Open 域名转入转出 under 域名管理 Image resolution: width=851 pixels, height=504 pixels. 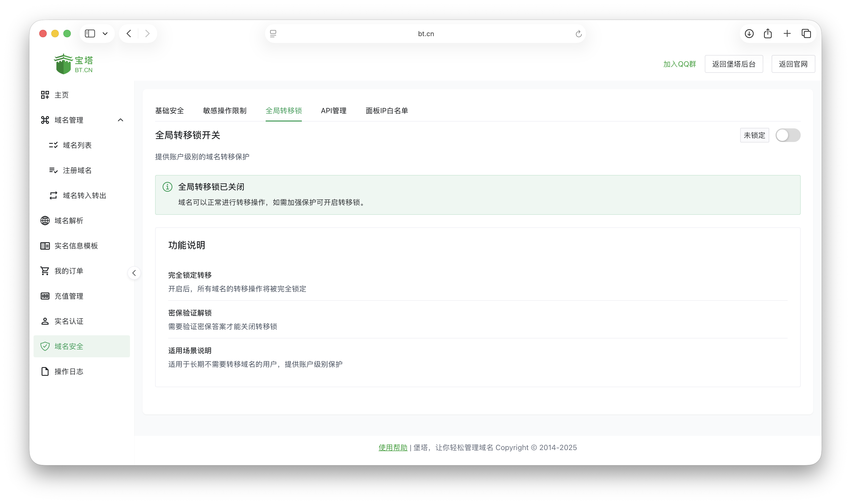[84, 195]
